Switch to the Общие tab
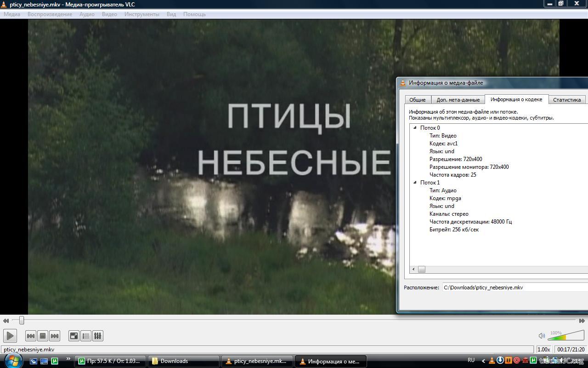The height and width of the screenshot is (368, 588). [x=417, y=100]
